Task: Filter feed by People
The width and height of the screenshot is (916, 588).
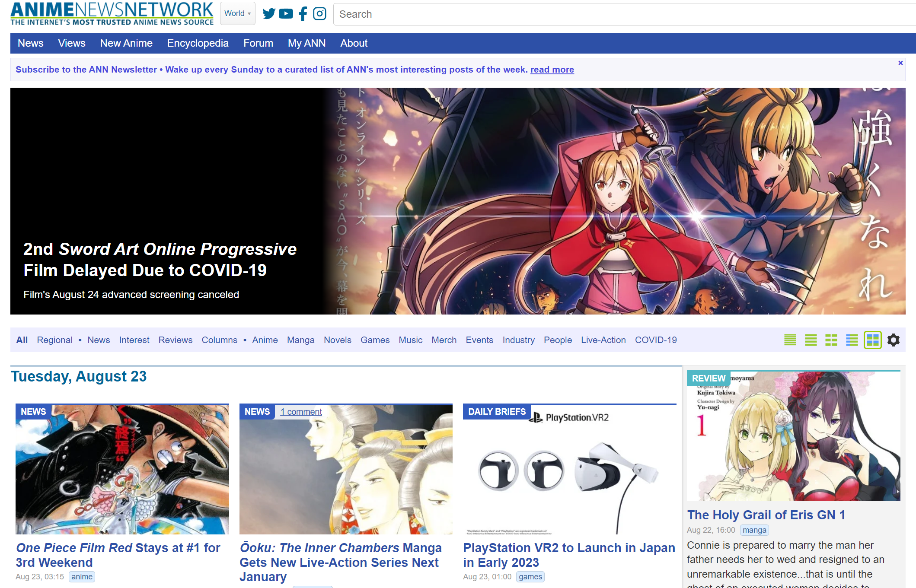Action: (558, 340)
